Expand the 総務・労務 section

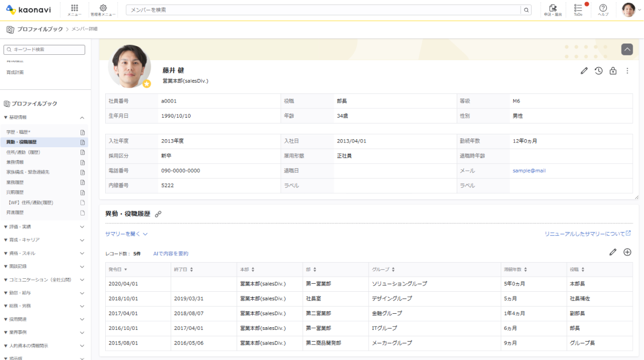click(x=82, y=306)
